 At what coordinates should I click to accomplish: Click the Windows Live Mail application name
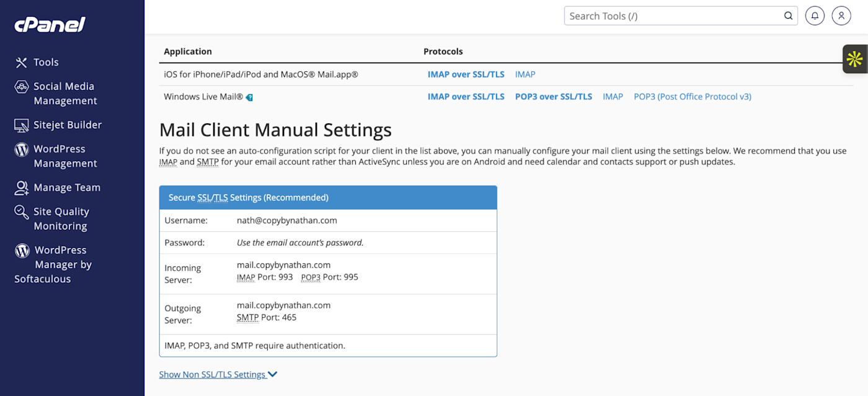(x=203, y=97)
